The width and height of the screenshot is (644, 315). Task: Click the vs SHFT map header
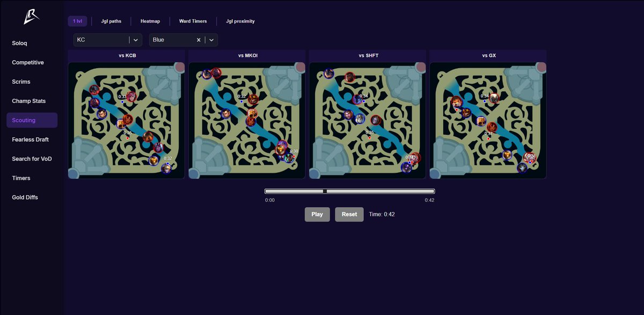point(368,55)
